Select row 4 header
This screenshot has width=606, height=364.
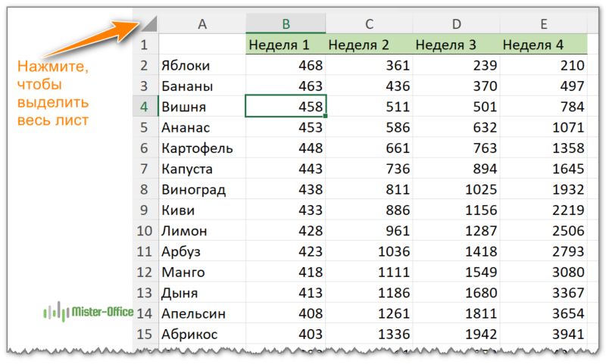pyautogui.click(x=145, y=107)
